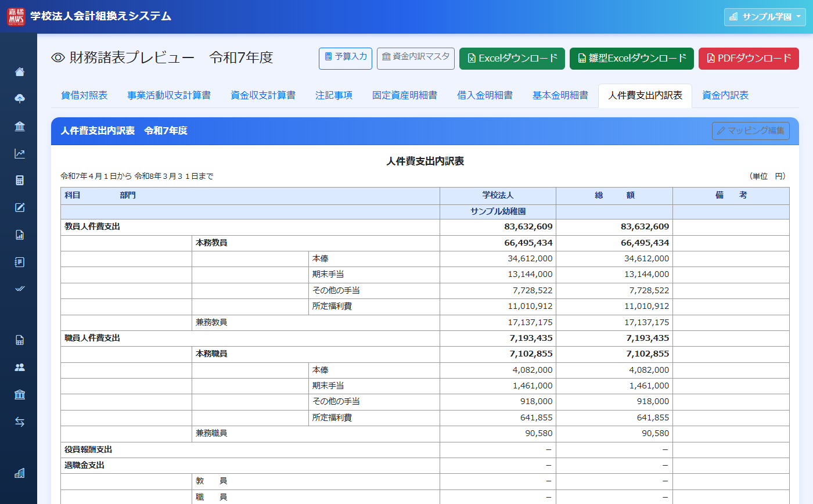Click 641,855 in the 学校法人 column
The width and height of the screenshot is (813, 504).
click(x=537, y=417)
